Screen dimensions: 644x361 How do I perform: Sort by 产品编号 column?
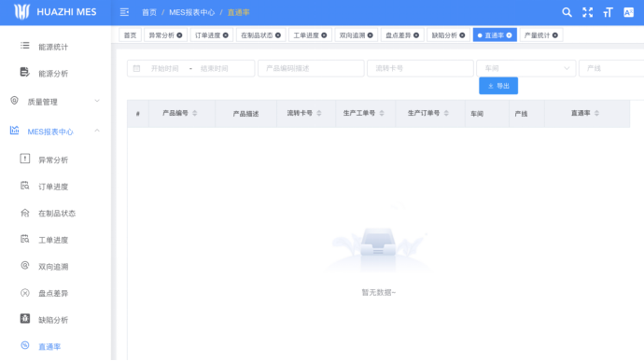[195, 113]
